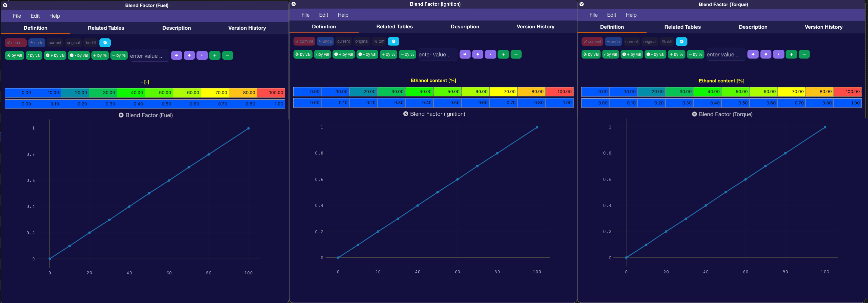Toggle 'current' view in Torque window
Viewport: 868px width, 303px height.
(x=631, y=42)
